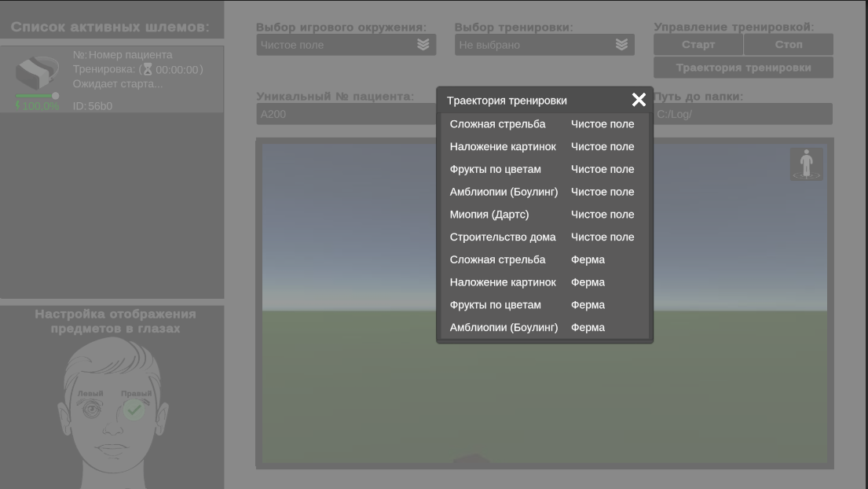Click the Траектория тренировки button
Image resolution: width=868 pixels, height=489 pixels.
743,68
